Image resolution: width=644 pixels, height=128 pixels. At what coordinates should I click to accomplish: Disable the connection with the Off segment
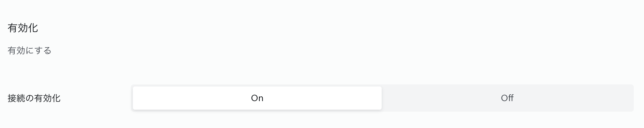pos(507,98)
